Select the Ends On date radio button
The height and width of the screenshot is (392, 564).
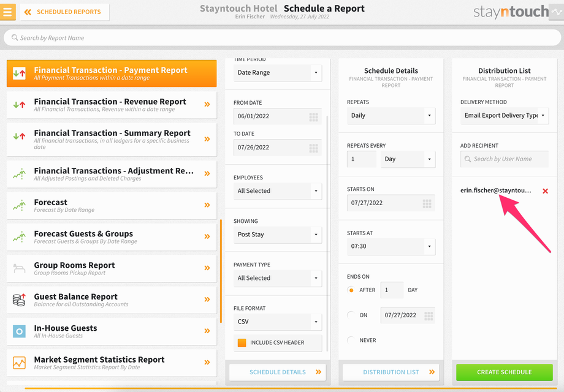(351, 315)
